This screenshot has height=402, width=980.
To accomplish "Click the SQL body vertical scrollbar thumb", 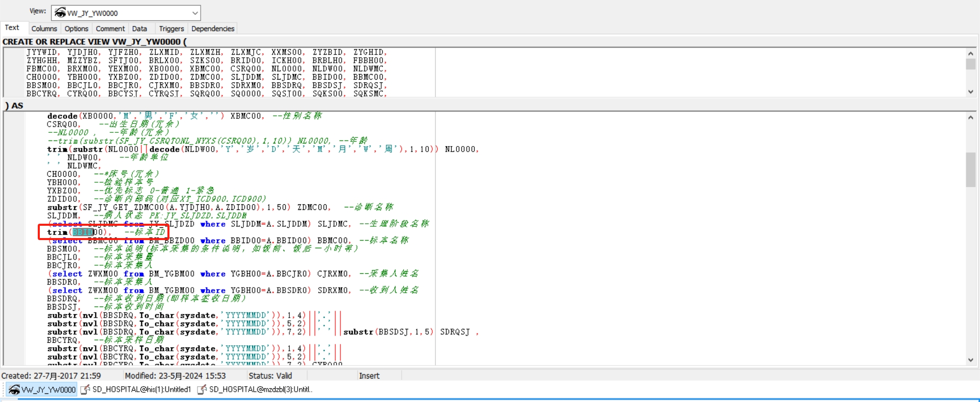I will coord(970,170).
